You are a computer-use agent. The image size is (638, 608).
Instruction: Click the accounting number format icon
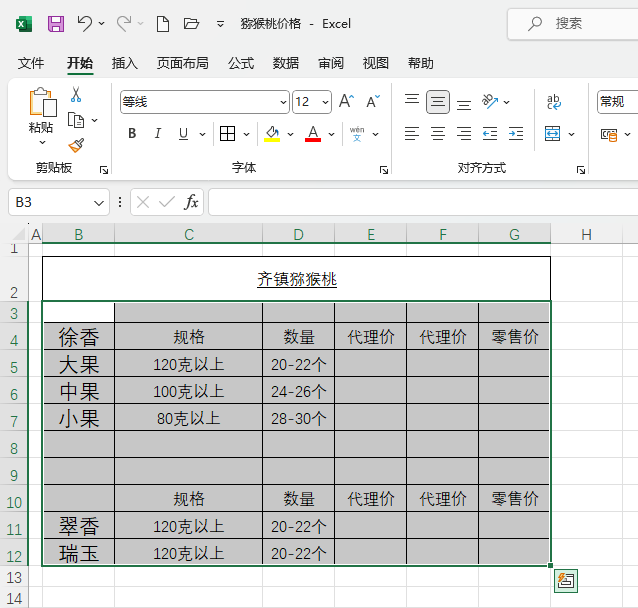coord(609,134)
